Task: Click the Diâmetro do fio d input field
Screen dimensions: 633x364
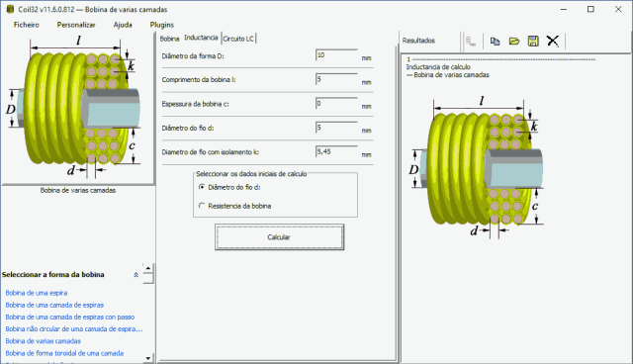Action: (x=336, y=128)
